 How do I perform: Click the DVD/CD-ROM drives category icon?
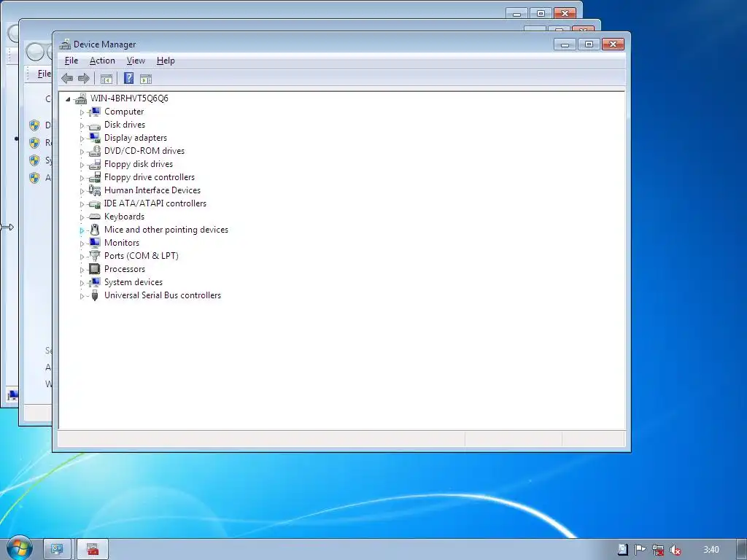tap(95, 151)
